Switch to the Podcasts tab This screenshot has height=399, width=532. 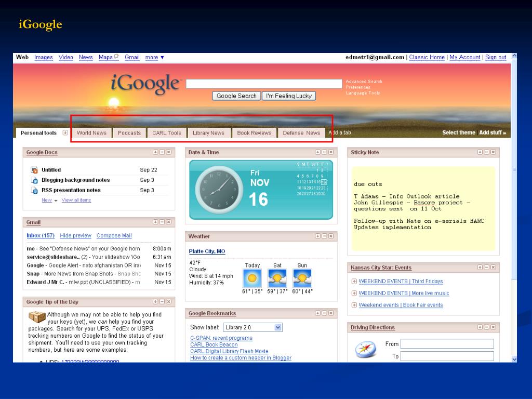pyautogui.click(x=129, y=133)
